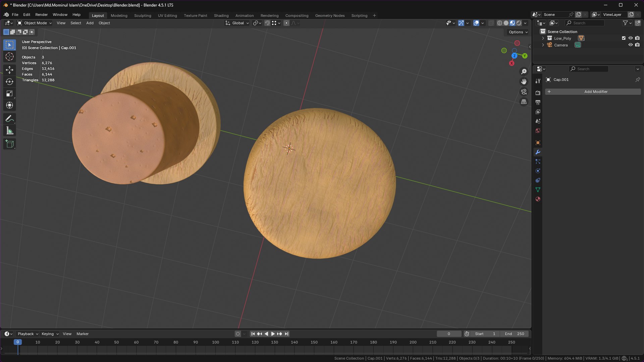
Task: Uncheck Low_Poly exclude-from-view-layer checkbox
Action: (x=624, y=38)
